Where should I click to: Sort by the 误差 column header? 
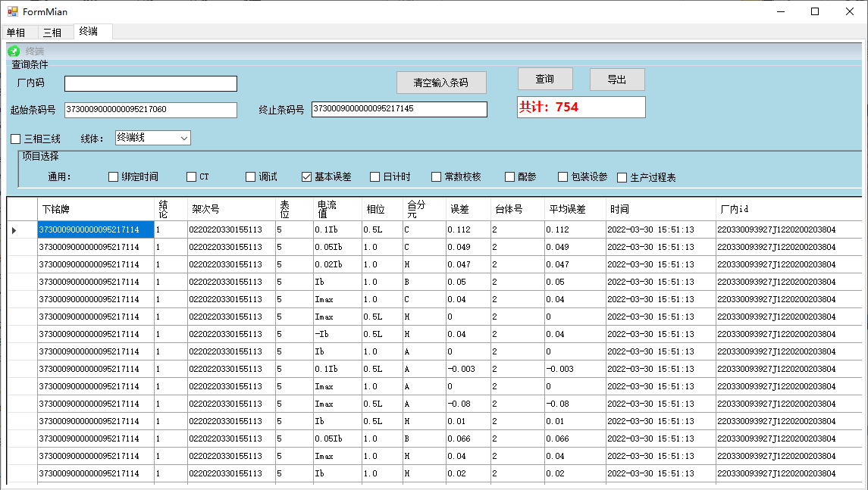pyautogui.click(x=468, y=209)
